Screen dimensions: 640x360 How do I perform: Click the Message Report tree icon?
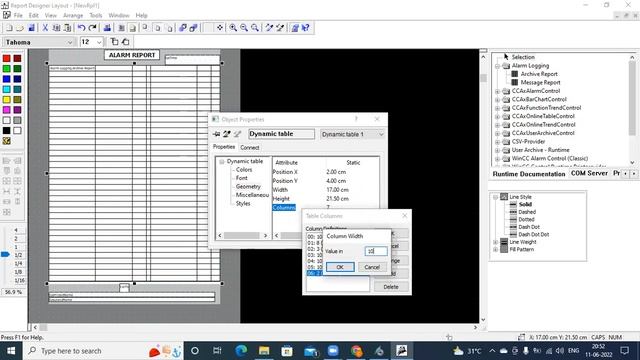515,82
